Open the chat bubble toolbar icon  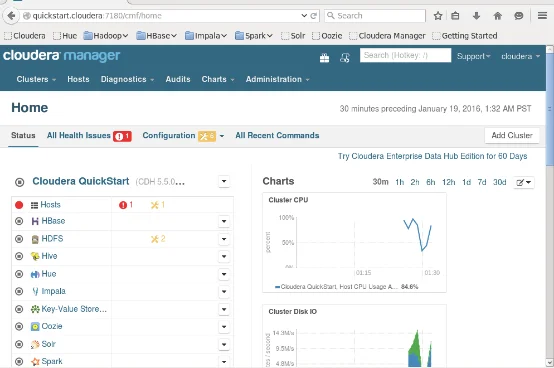(x=519, y=16)
